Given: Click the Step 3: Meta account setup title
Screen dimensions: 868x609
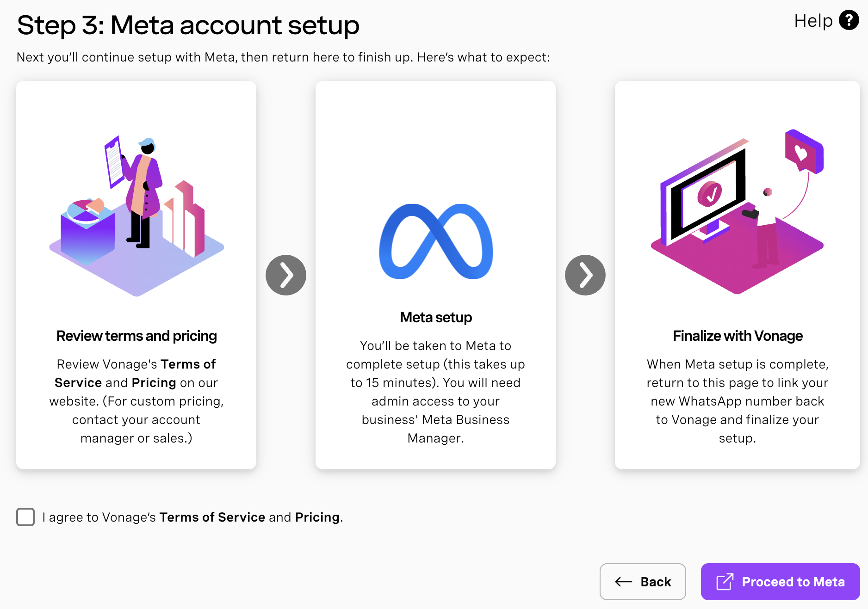Looking at the screenshot, I should [x=188, y=25].
